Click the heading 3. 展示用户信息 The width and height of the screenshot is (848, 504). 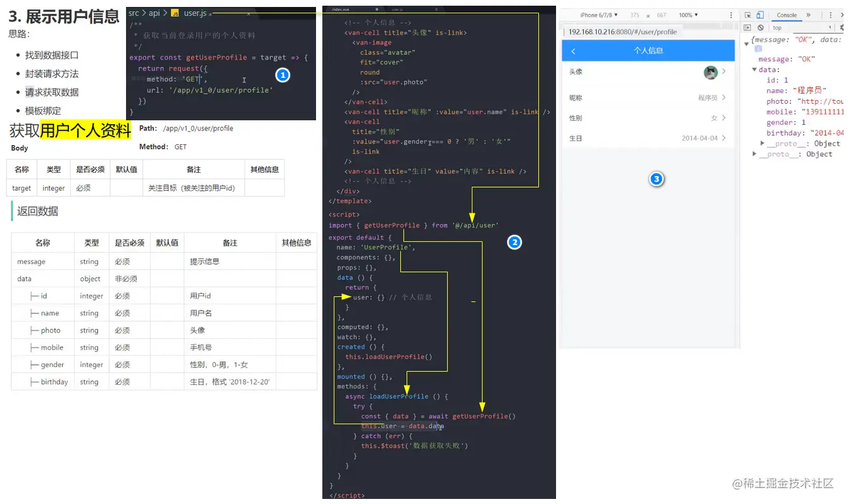click(x=64, y=17)
